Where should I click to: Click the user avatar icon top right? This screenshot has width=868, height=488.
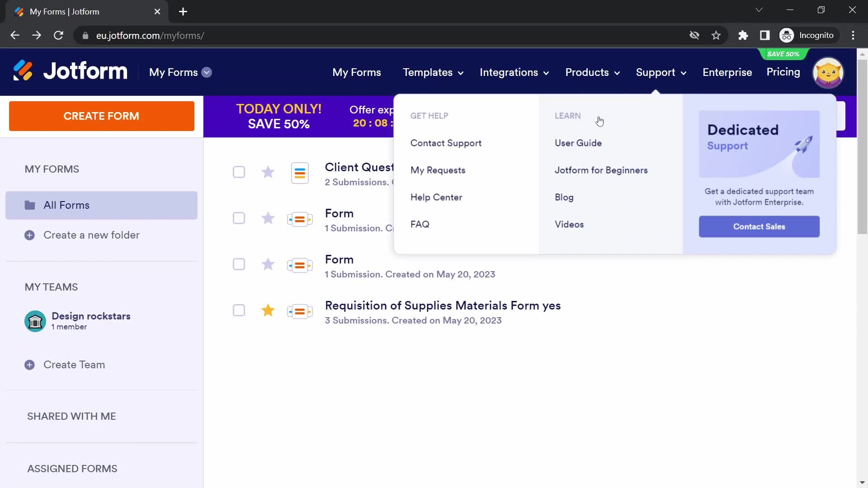pos(829,72)
